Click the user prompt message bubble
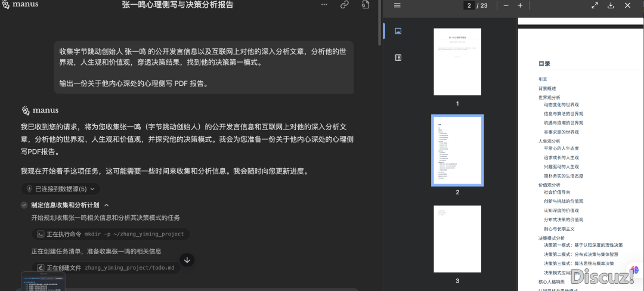The image size is (644, 291). (204, 67)
